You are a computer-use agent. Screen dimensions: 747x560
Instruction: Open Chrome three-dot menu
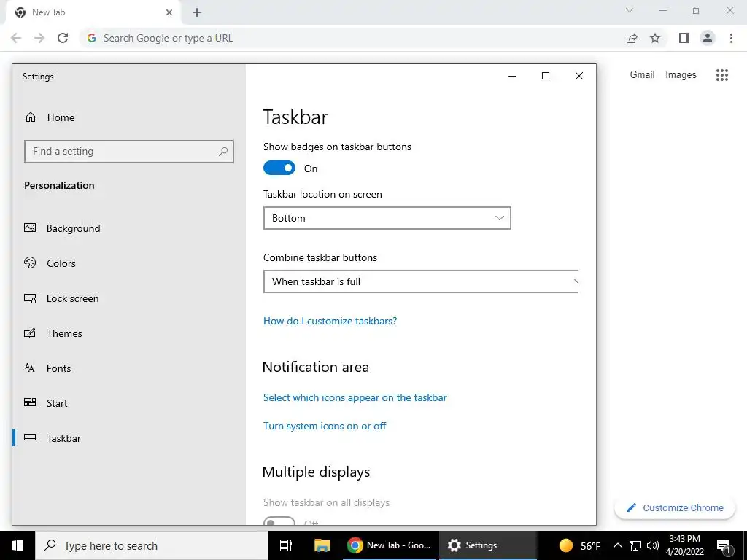[731, 38]
